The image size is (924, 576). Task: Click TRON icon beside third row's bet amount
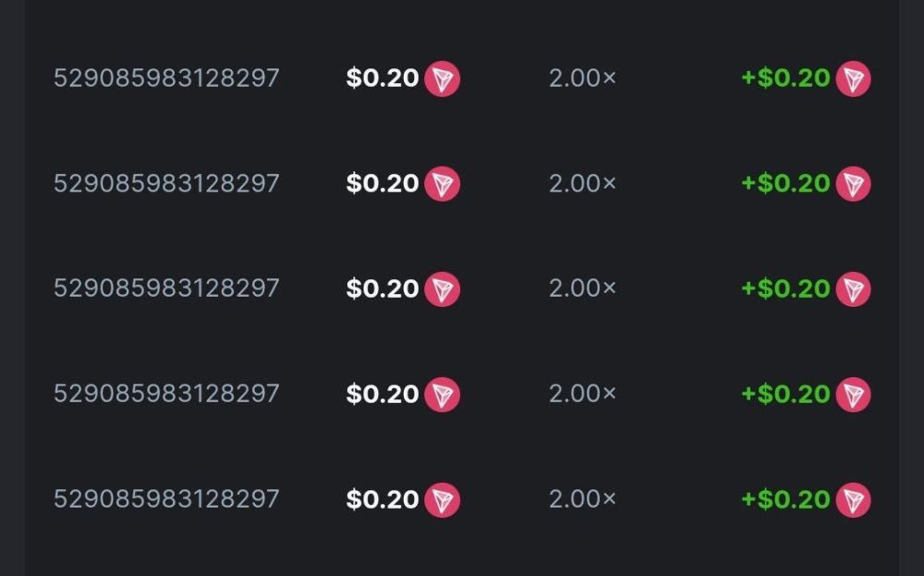[442, 289]
